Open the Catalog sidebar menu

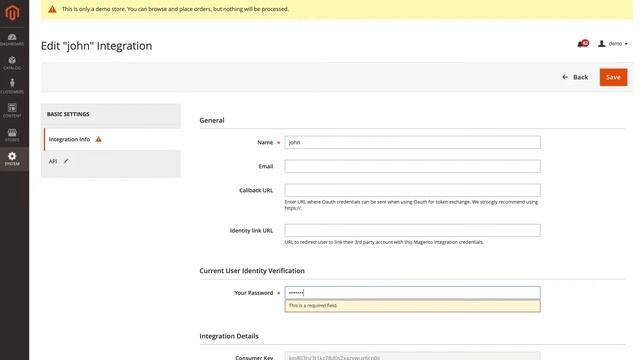tap(12, 63)
